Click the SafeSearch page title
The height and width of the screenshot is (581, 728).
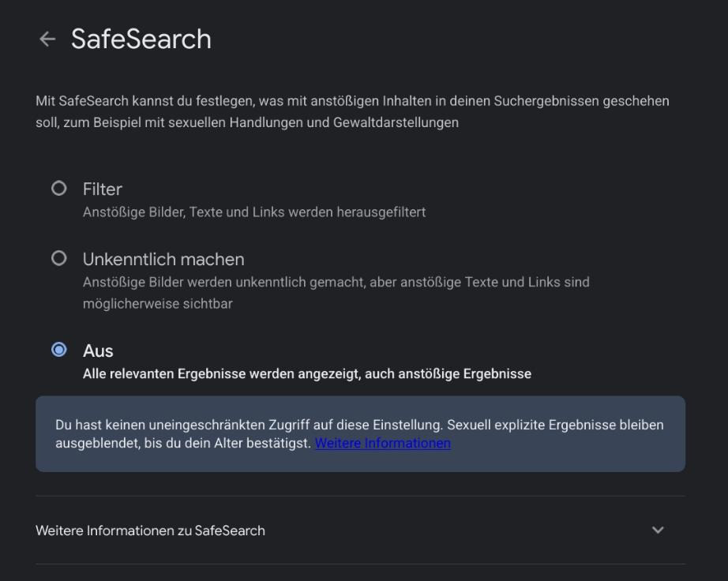point(141,39)
